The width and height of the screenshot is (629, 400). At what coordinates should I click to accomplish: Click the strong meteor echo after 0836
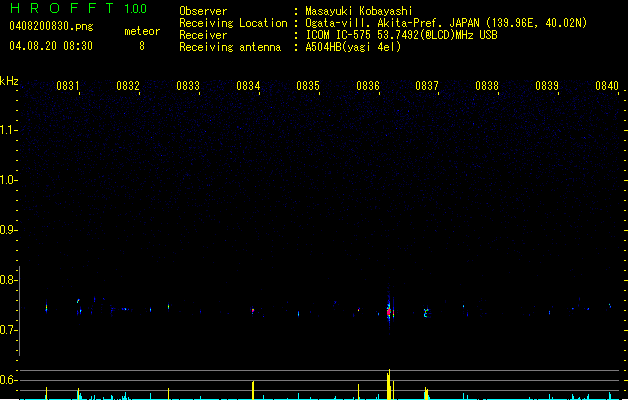390,311
